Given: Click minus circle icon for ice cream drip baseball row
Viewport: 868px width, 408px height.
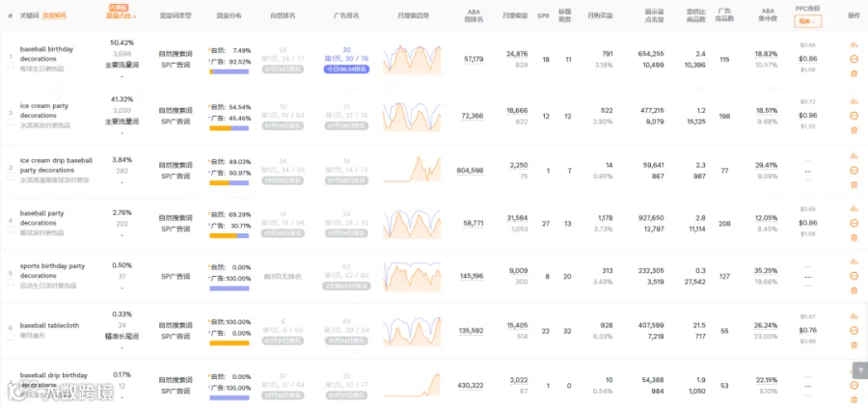Looking at the screenshot, I should [x=854, y=170].
